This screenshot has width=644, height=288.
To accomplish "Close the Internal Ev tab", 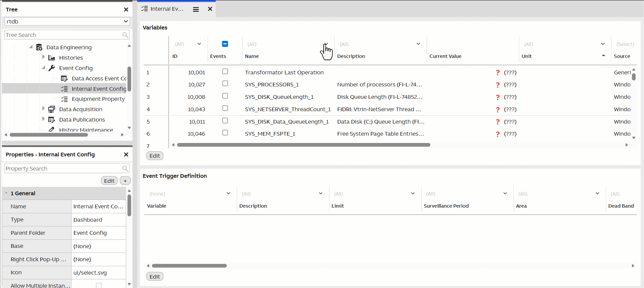I will tap(210, 9).
